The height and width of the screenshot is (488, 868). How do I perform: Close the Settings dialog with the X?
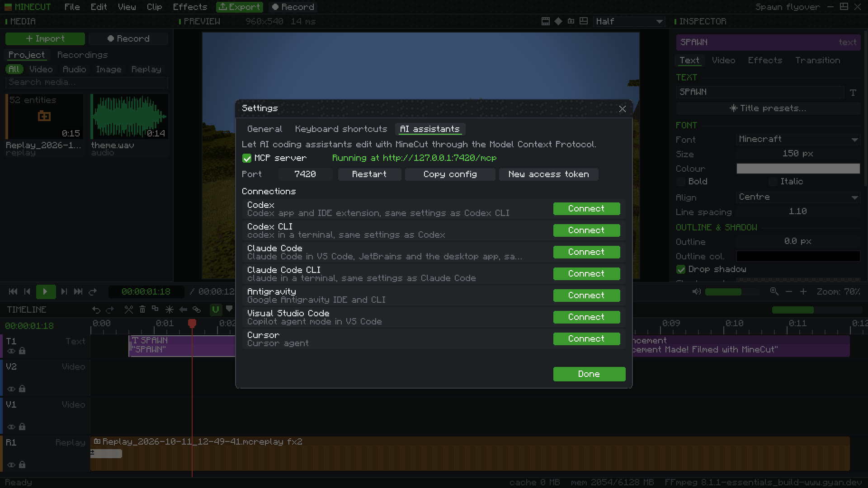[623, 109]
